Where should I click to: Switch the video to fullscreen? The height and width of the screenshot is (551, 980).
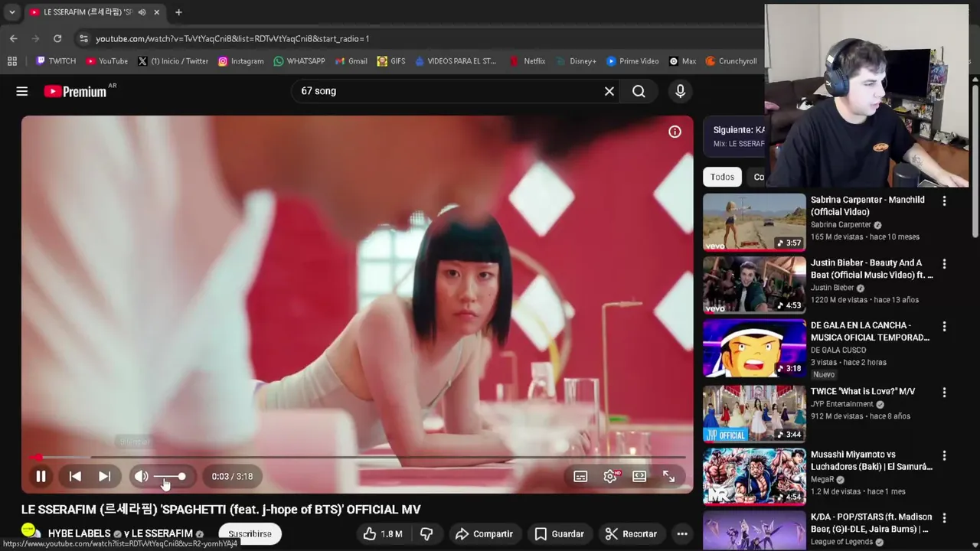coord(668,476)
